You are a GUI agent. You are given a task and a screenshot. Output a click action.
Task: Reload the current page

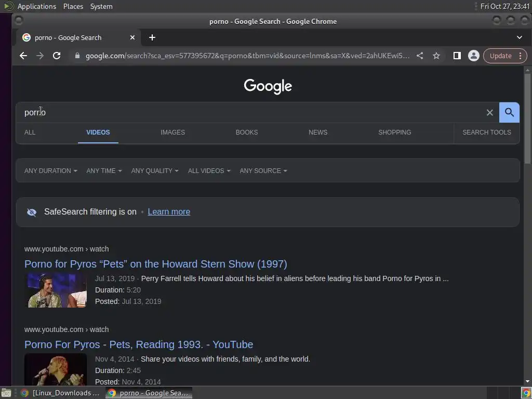pos(57,56)
